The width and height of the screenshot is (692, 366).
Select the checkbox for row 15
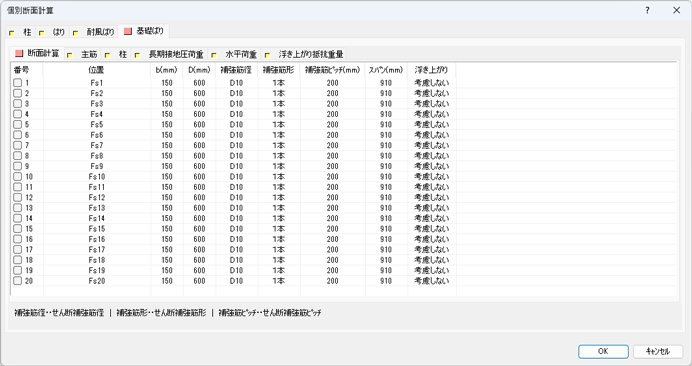click(17, 229)
